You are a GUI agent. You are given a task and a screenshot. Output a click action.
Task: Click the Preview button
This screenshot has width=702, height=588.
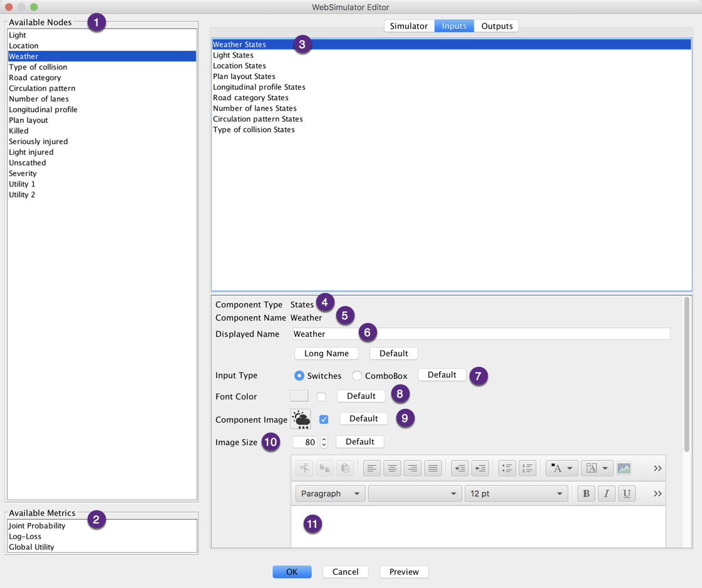tap(404, 572)
